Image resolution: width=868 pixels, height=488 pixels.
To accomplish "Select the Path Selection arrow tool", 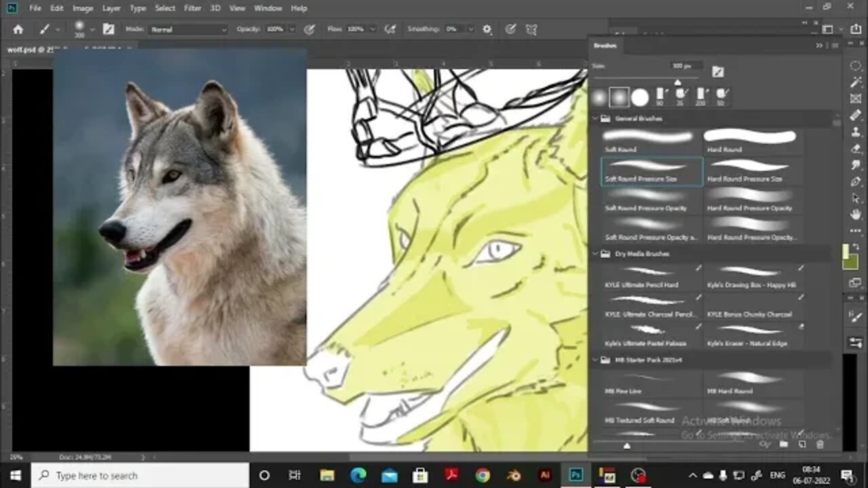I will pos(855,198).
